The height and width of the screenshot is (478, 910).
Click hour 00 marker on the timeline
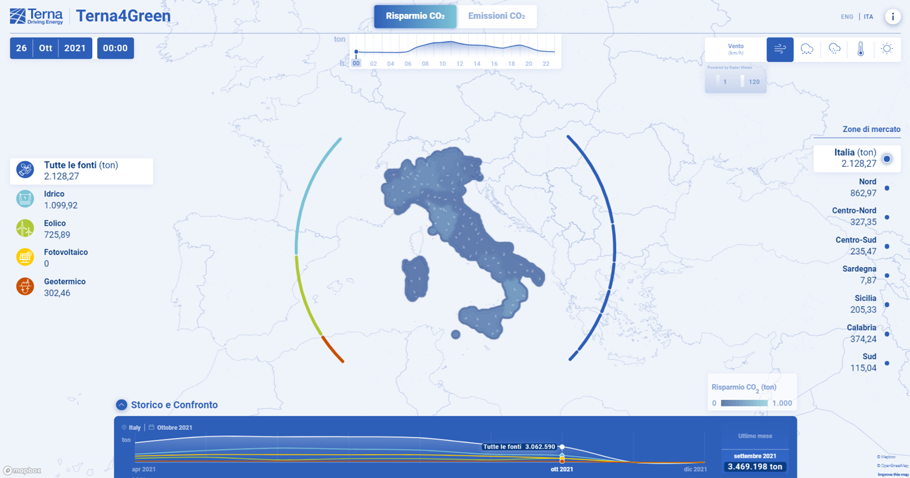[x=356, y=63]
